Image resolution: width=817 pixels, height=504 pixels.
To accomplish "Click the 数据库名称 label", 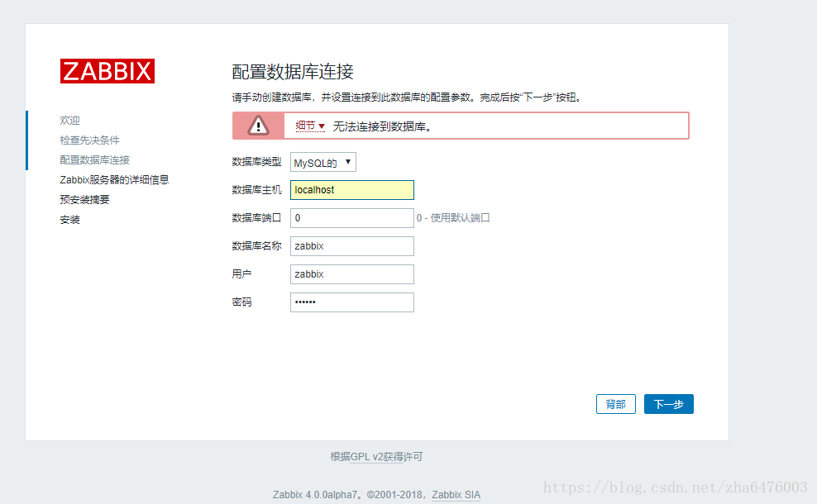I will pyautogui.click(x=256, y=245).
